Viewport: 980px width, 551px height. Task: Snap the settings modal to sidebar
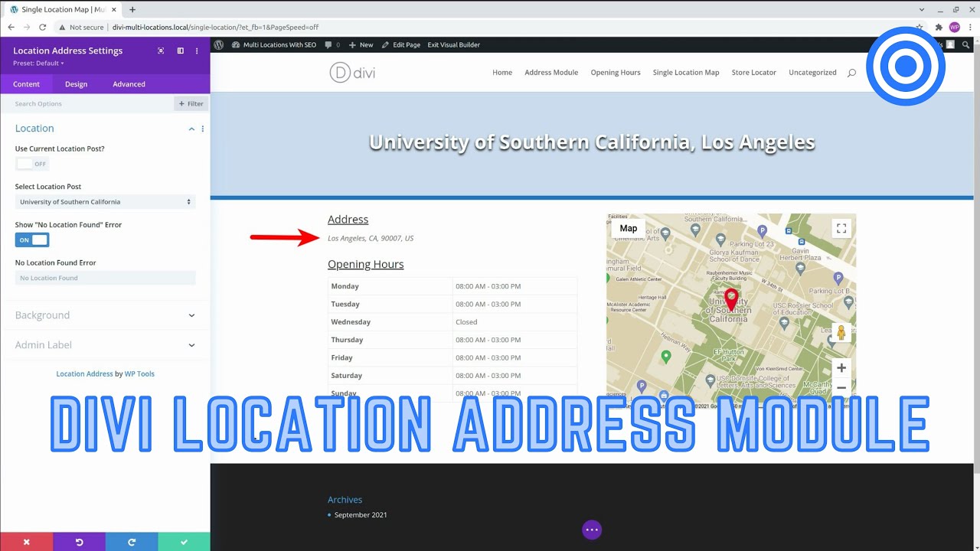tap(180, 51)
